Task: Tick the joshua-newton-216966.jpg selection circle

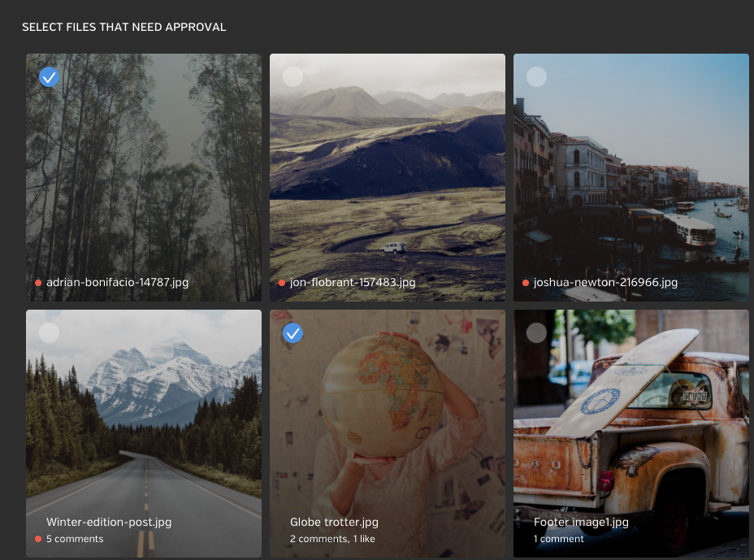Action: point(536,77)
